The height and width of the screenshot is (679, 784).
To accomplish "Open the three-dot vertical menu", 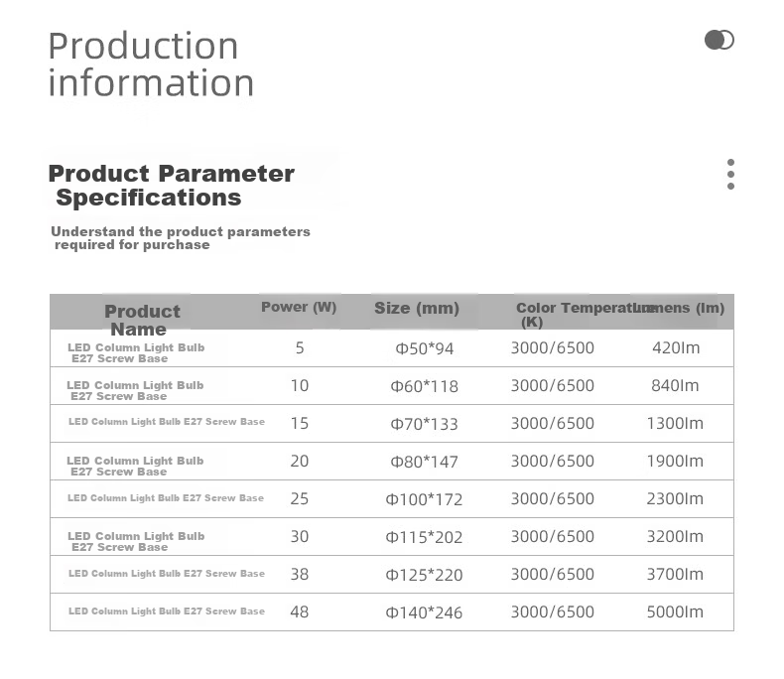I will (730, 175).
